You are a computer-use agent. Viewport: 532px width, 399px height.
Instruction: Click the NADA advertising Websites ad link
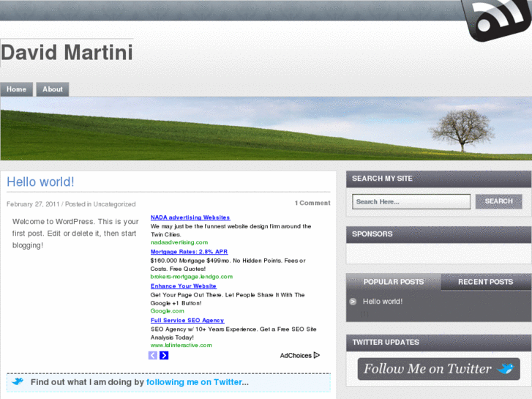pyautogui.click(x=190, y=217)
